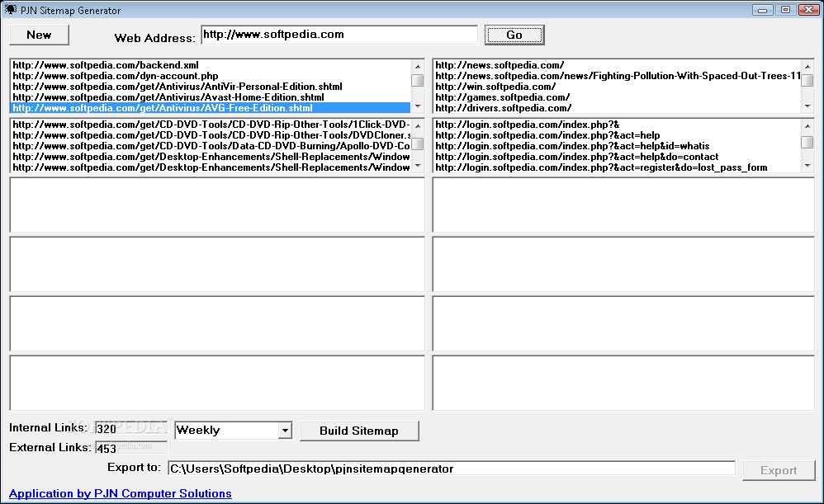The width and height of the screenshot is (824, 504).
Task: Maximize the PJN Sitemap Generator window
Action: 786,9
